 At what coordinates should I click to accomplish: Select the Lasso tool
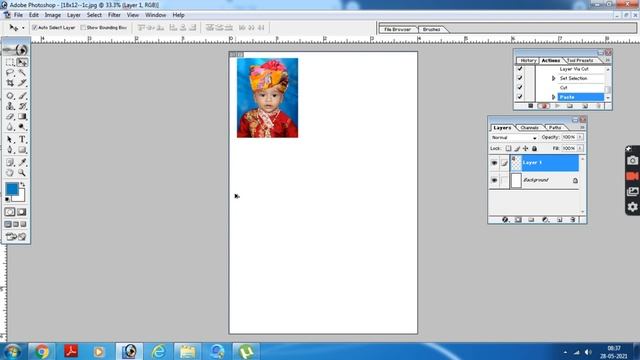point(10,73)
